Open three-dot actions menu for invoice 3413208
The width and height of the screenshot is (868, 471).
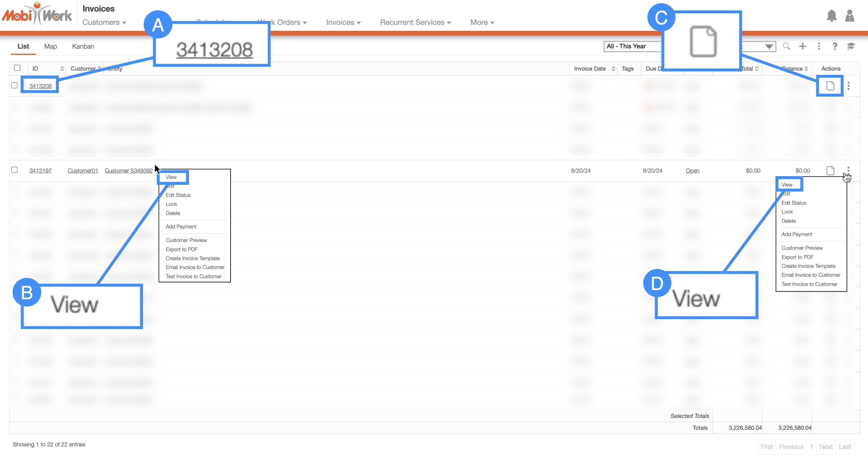848,86
